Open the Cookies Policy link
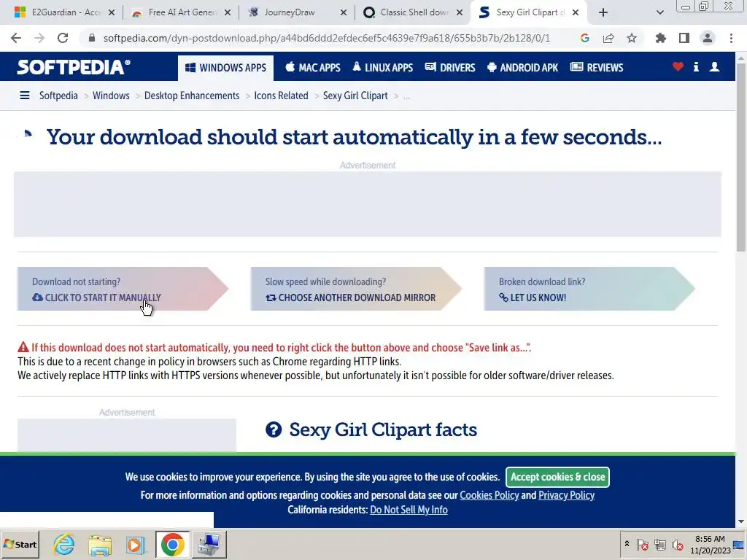747x560 pixels. click(x=489, y=495)
